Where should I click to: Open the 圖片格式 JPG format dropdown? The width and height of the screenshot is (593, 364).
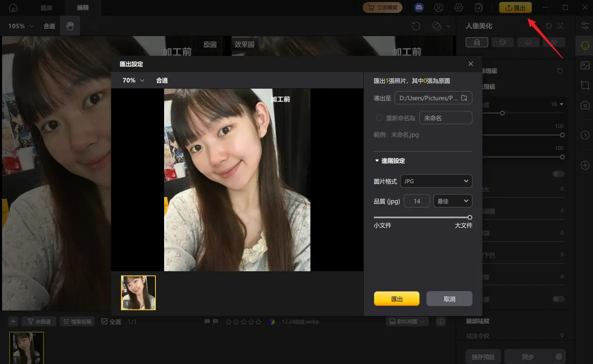[x=436, y=181]
